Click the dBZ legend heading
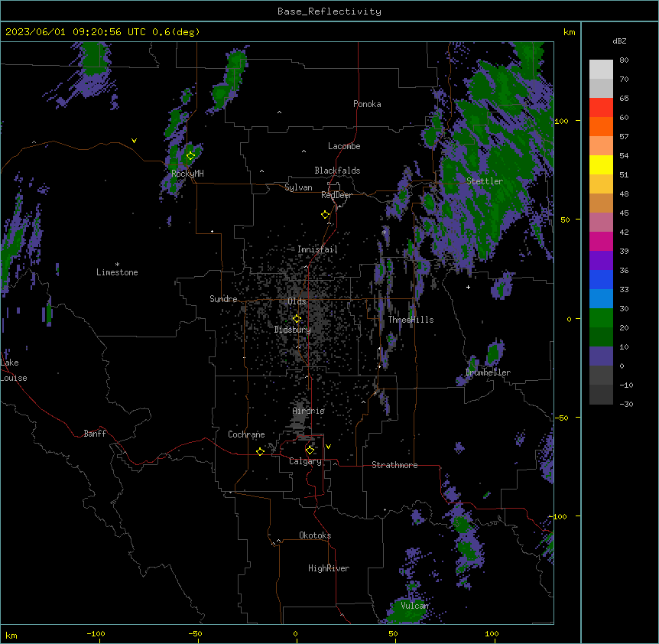The image size is (659, 644). [619, 41]
